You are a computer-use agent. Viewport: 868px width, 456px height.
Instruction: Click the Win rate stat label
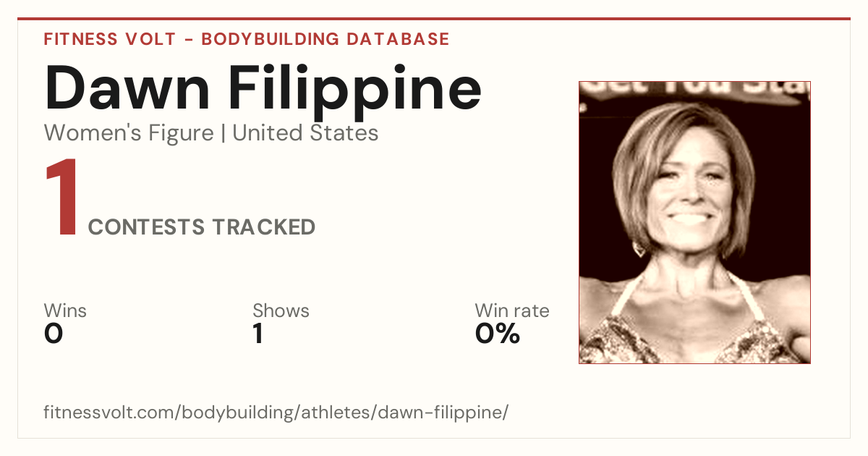[x=512, y=311]
